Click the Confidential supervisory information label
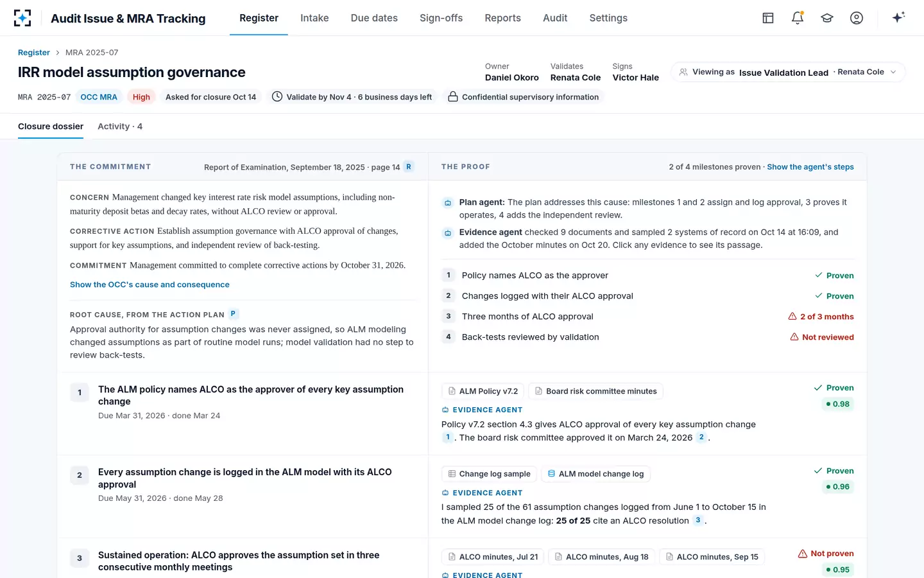Image resolution: width=924 pixels, height=578 pixels. (x=523, y=97)
